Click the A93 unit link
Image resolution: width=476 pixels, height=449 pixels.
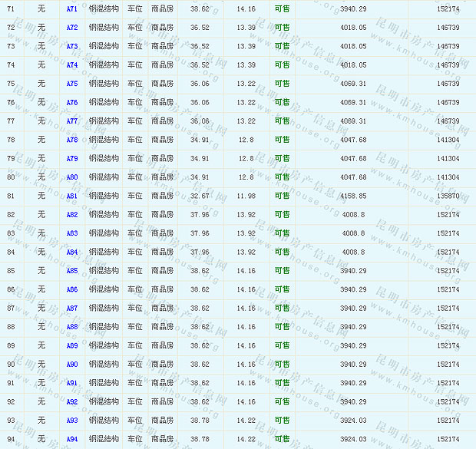71,421
